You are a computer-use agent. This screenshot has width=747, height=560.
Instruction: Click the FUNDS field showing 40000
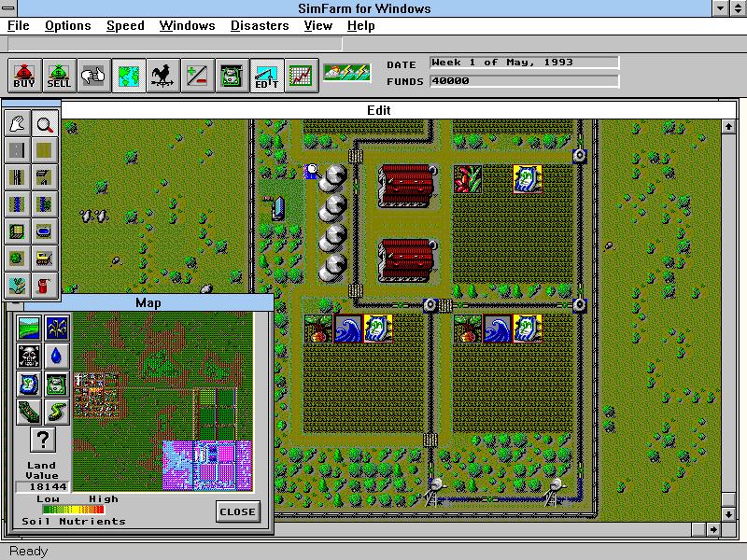524,81
